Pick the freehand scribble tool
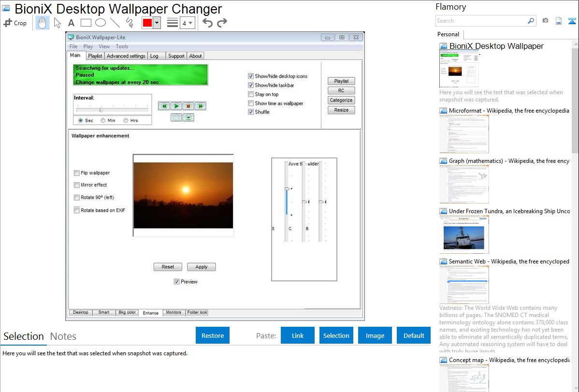This screenshot has height=392, width=579. pos(130,23)
